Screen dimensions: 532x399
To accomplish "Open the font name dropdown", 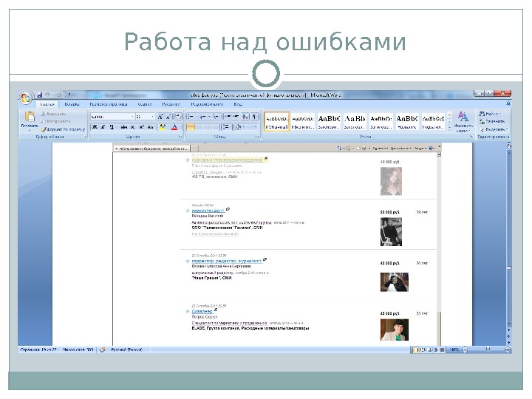I will click(x=133, y=117).
